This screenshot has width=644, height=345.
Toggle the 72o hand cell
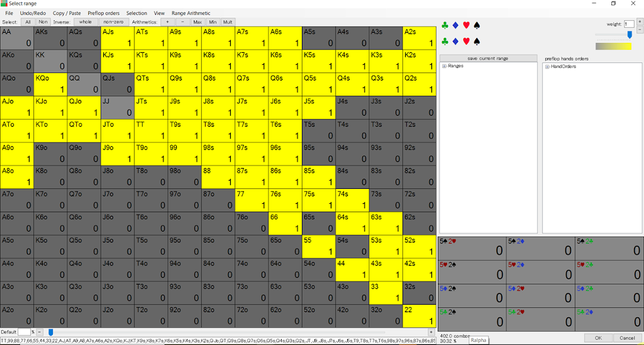252,316
